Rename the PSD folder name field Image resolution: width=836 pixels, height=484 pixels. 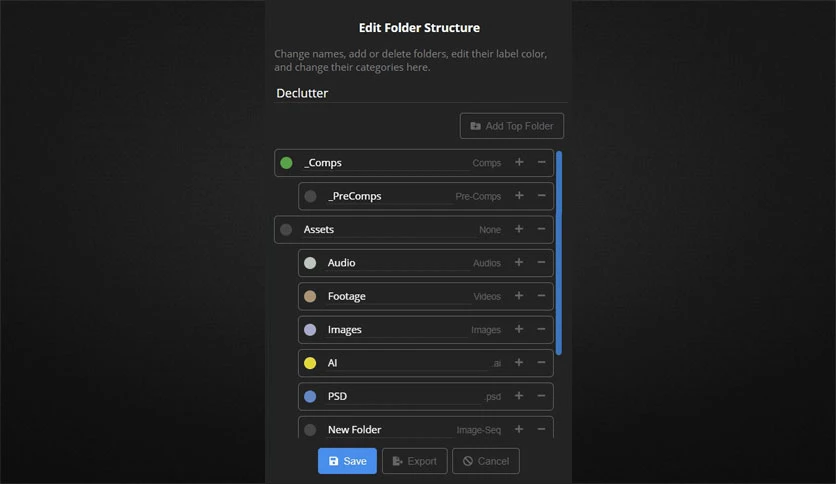tap(404, 396)
